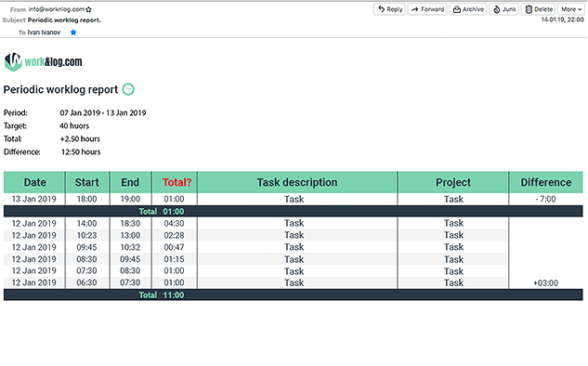Archive the worklog report email
Viewport: 588px width, 366px height.
pos(468,9)
